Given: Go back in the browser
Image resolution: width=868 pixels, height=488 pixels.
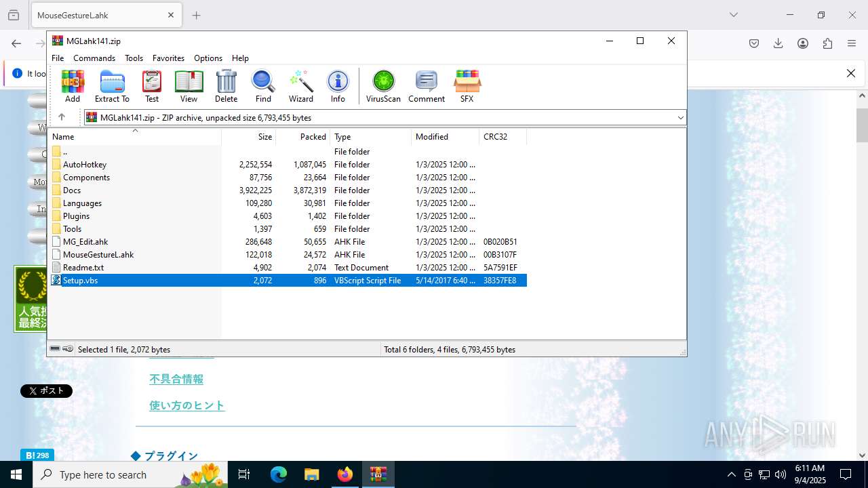Looking at the screenshot, I should (x=16, y=43).
